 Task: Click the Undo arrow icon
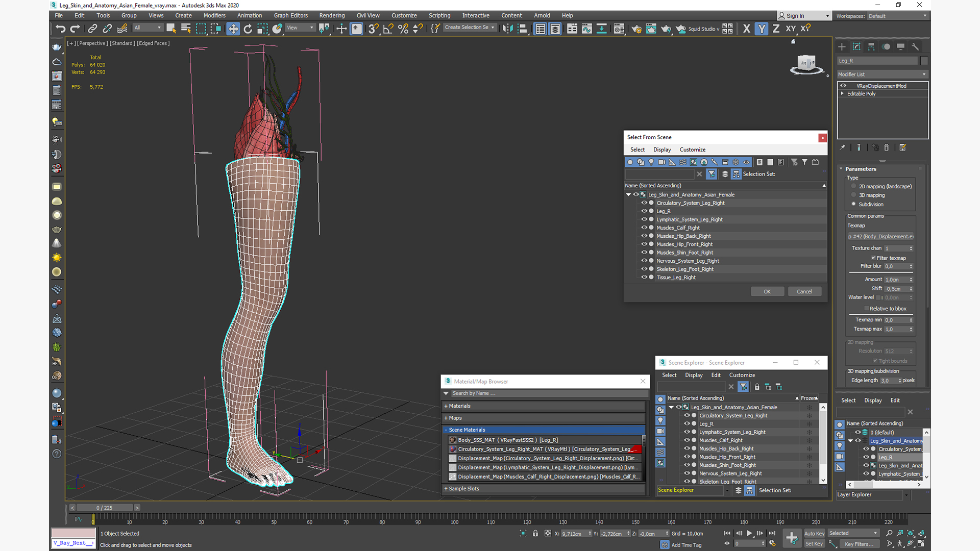click(60, 29)
